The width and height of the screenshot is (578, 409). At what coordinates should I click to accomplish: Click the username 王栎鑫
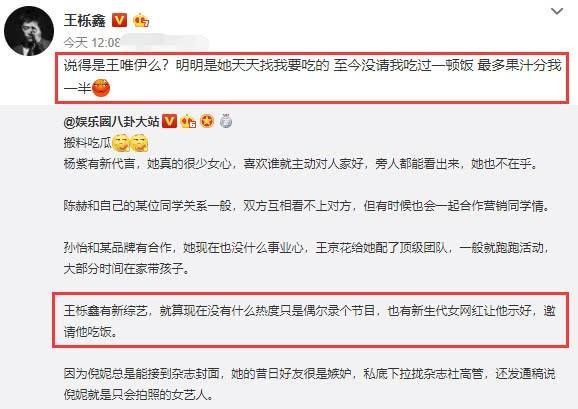click(x=84, y=20)
